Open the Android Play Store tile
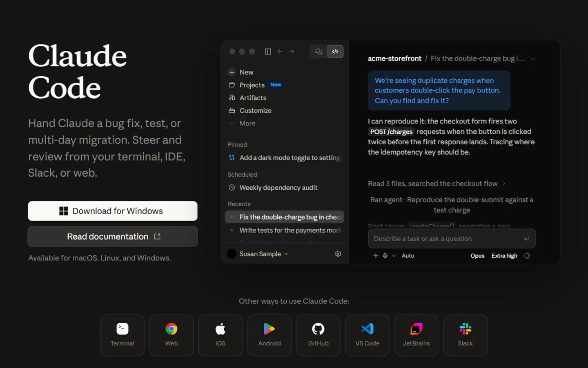Viewport: 588px width, 368px height. [269, 335]
